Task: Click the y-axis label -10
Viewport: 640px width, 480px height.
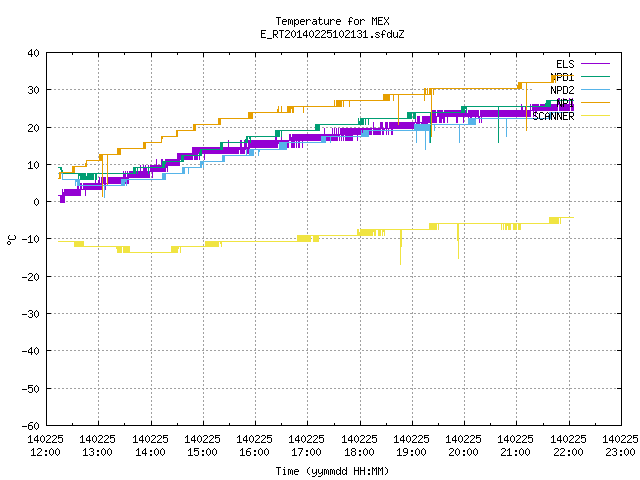Action: coord(31,239)
